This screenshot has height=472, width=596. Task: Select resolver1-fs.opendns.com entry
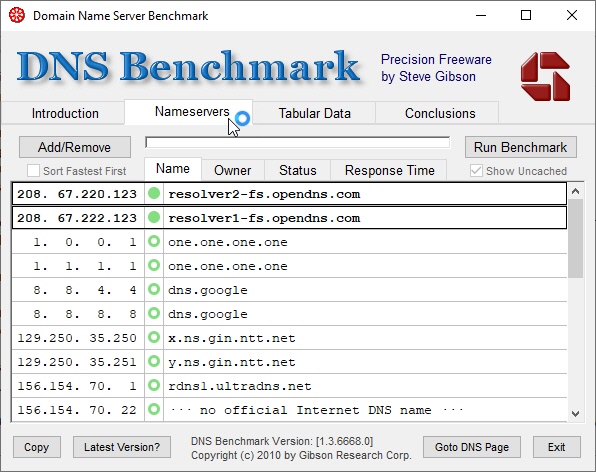point(289,218)
